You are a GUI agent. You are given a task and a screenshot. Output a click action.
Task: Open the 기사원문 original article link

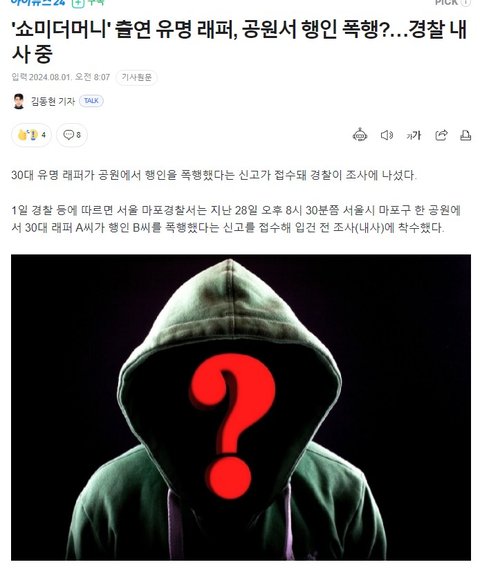coord(136,77)
